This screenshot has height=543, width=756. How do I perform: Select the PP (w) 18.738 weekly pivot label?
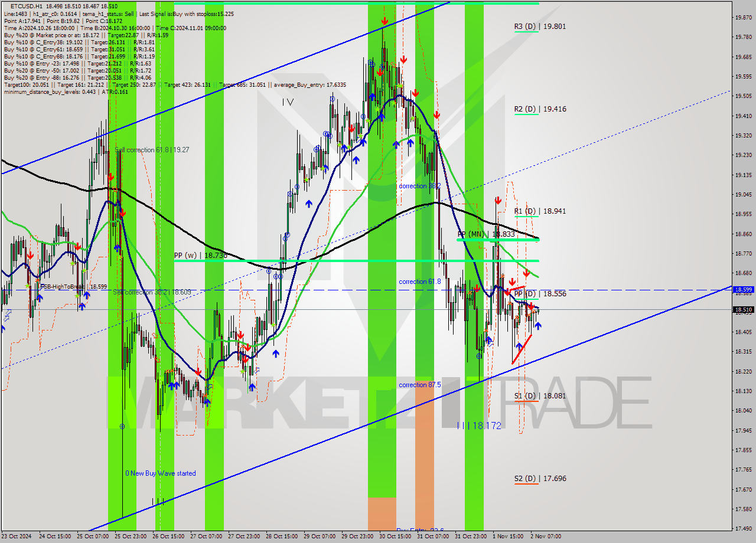200,256
